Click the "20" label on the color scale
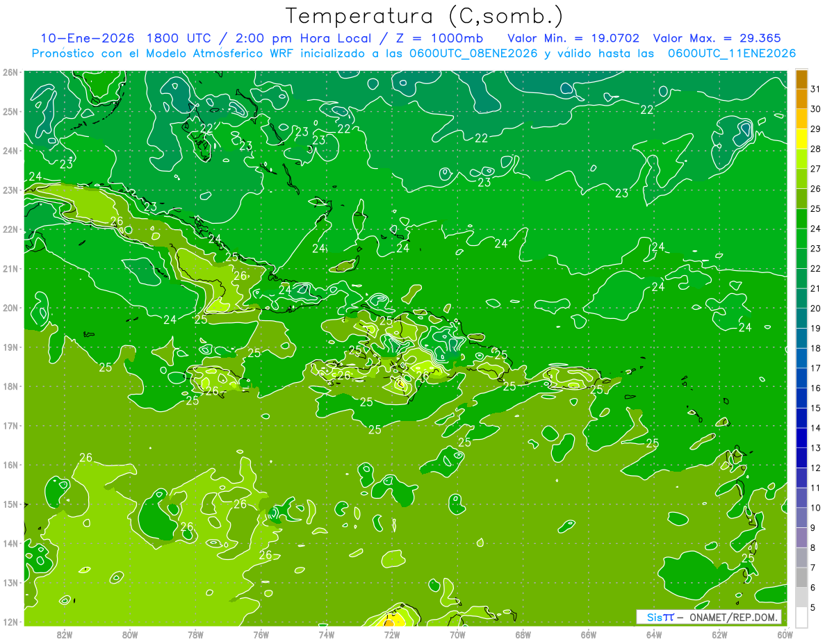 [x=815, y=308]
